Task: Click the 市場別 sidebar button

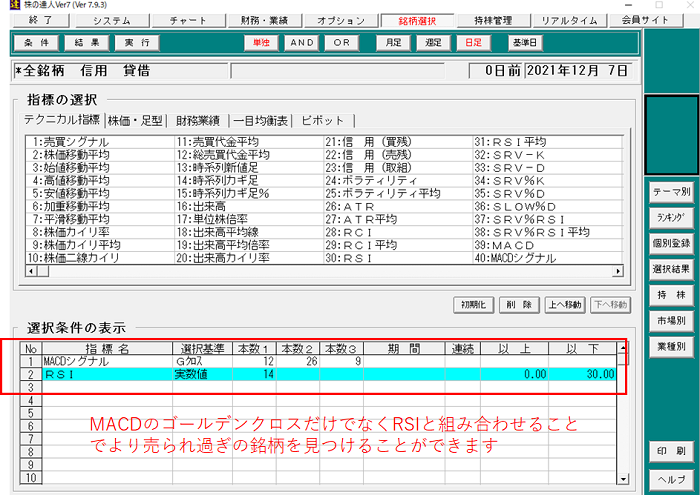Action: (x=671, y=321)
